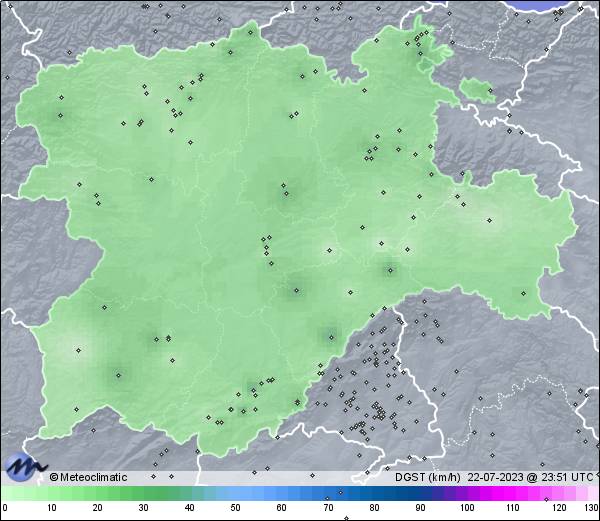Click the 100 label on the legend
This screenshot has height=521, width=600.
pyautogui.click(x=467, y=508)
